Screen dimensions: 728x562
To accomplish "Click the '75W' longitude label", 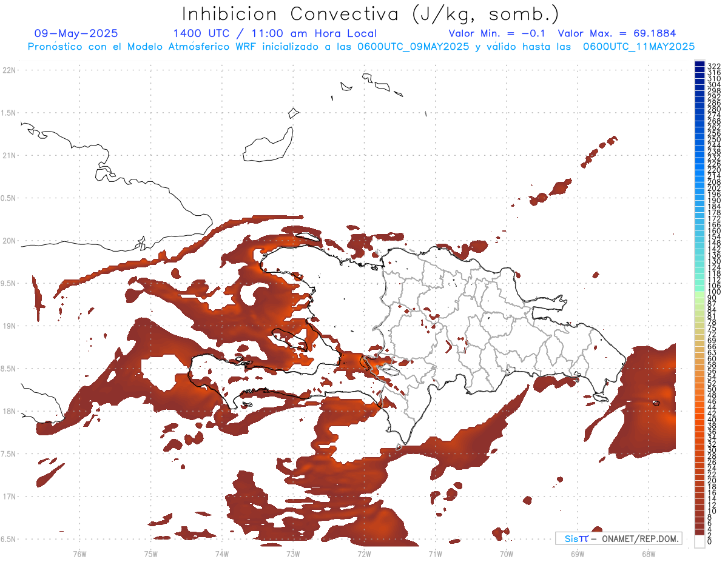I will point(150,554).
